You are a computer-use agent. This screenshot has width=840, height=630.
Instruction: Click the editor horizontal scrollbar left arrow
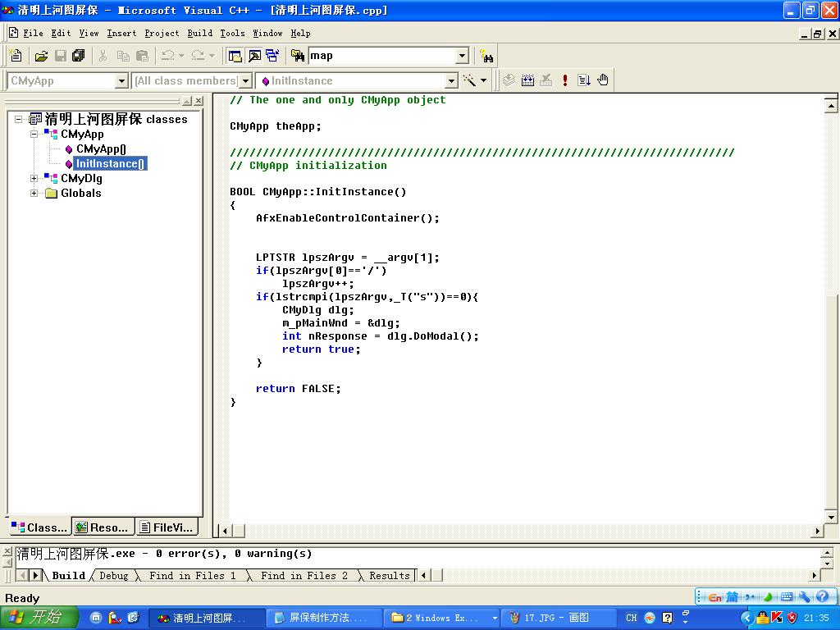(x=225, y=531)
